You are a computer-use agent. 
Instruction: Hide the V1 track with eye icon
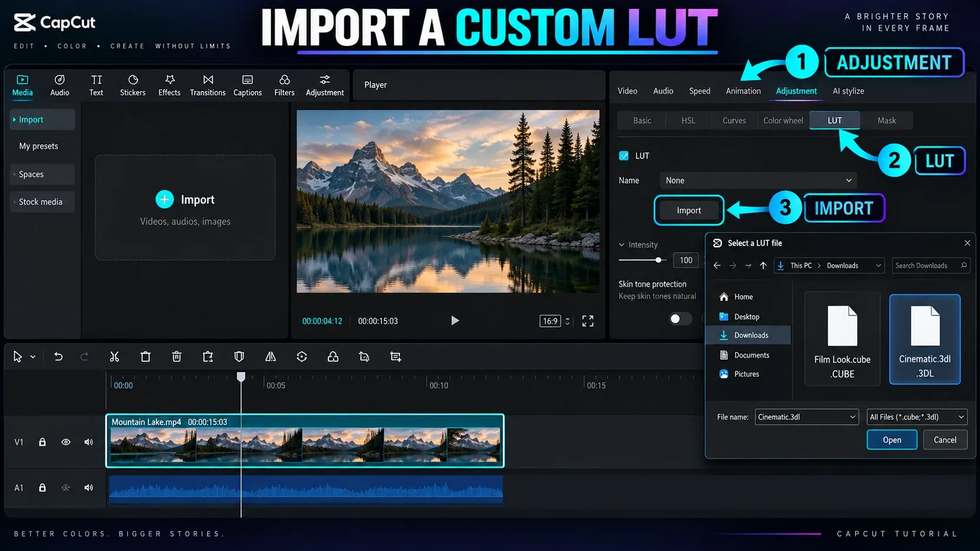[66, 442]
